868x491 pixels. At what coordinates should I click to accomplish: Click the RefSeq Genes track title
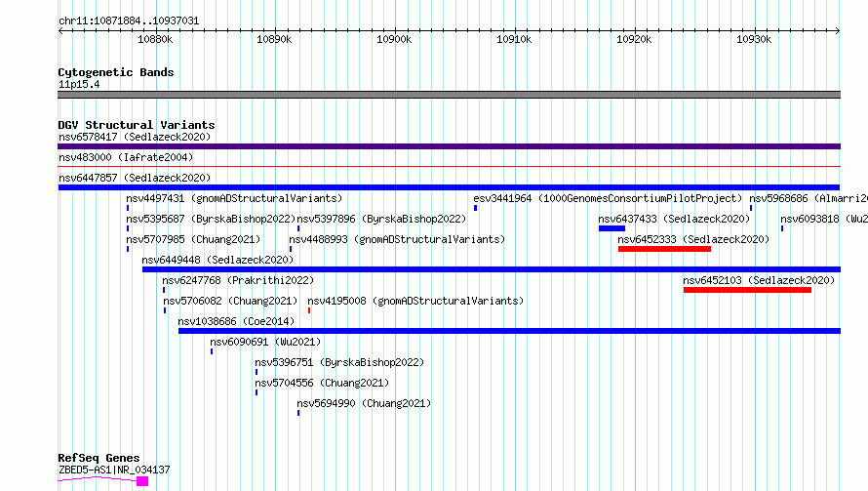point(99,458)
